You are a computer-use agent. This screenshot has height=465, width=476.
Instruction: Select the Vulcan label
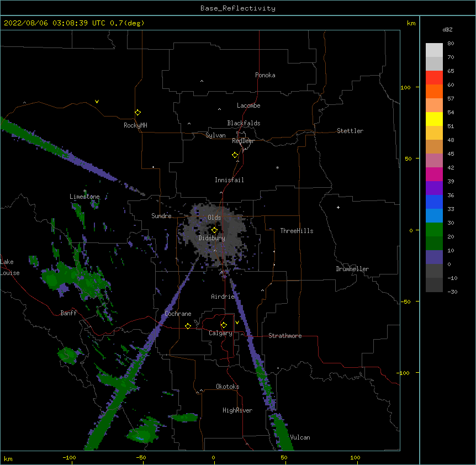[300, 437]
